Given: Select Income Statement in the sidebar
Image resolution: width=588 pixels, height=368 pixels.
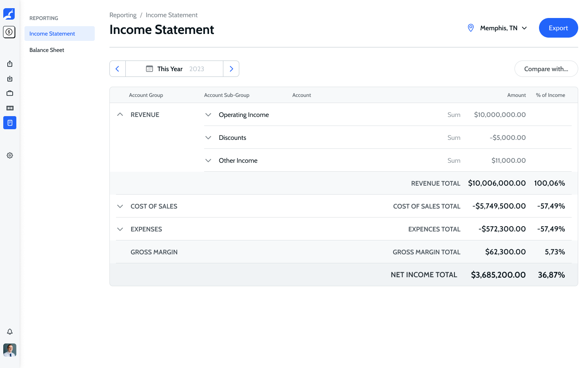Looking at the screenshot, I should pos(52,34).
